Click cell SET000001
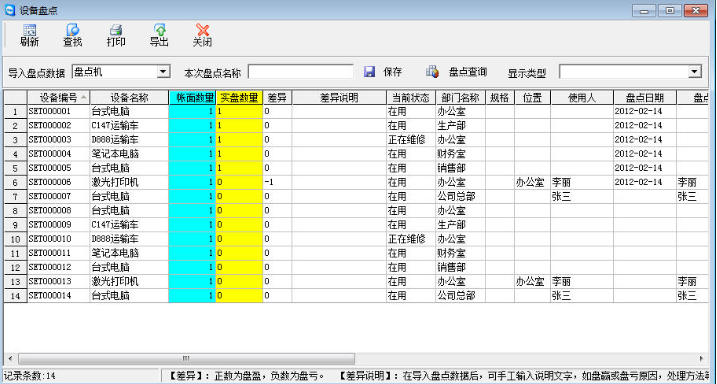Image resolution: width=717 pixels, height=384 pixels. (x=59, y=112)
